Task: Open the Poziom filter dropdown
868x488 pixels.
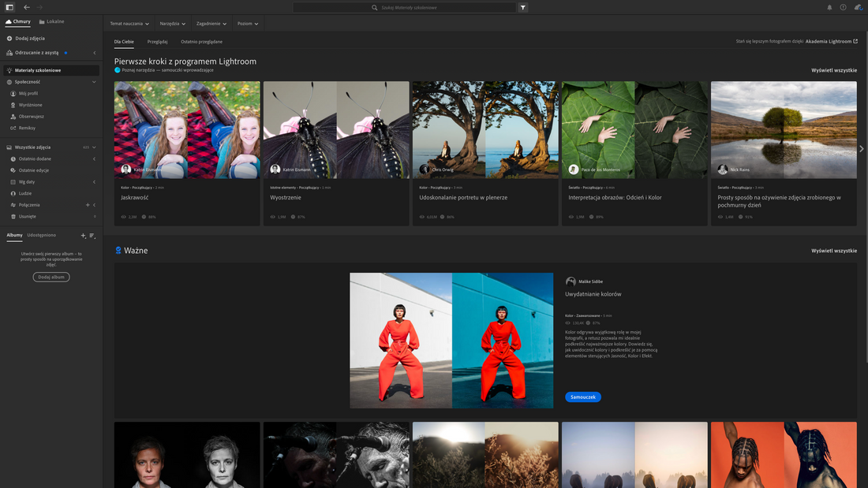Action: [247, 24]
